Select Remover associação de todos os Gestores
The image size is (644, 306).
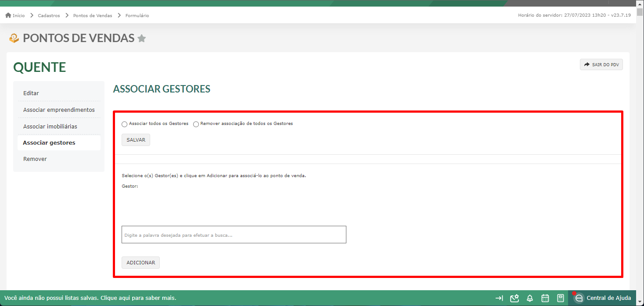tap(196, 124)
